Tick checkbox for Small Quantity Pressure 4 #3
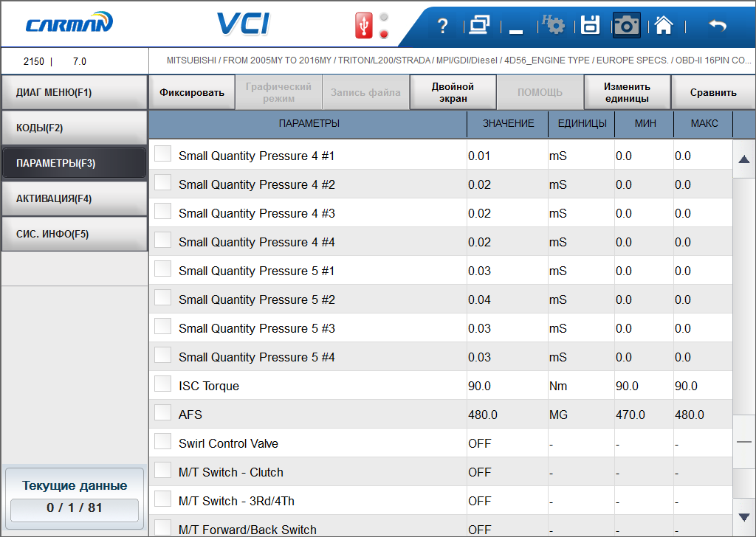The height and width of the screenshot is (537, 756). click(x=162, y=212)
